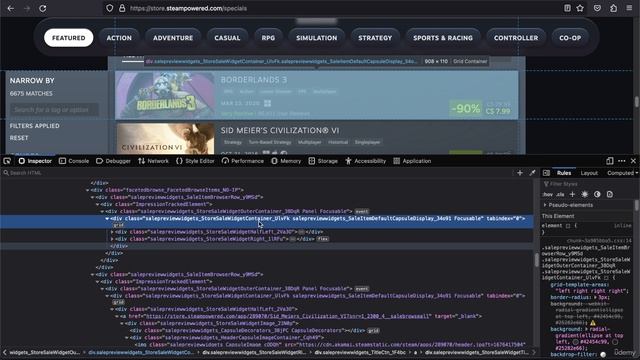Toggle selector highlighter beside element rule

click(568, 226)
